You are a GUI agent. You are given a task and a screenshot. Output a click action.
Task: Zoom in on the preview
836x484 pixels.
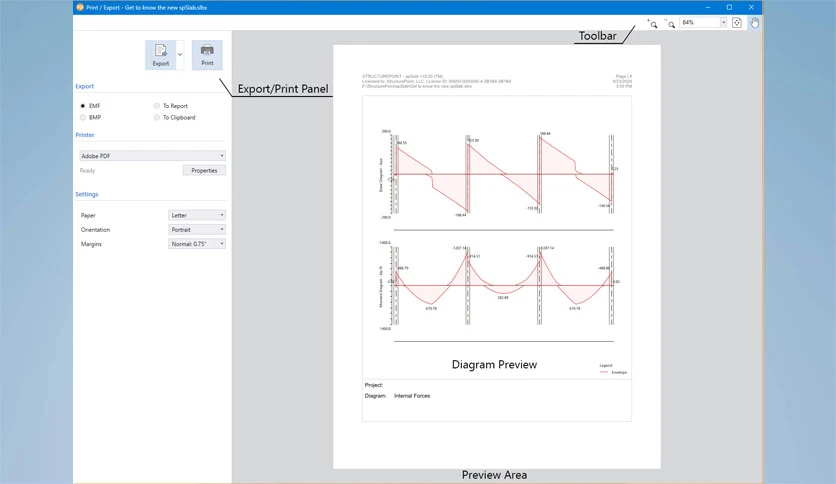(653, 23)
